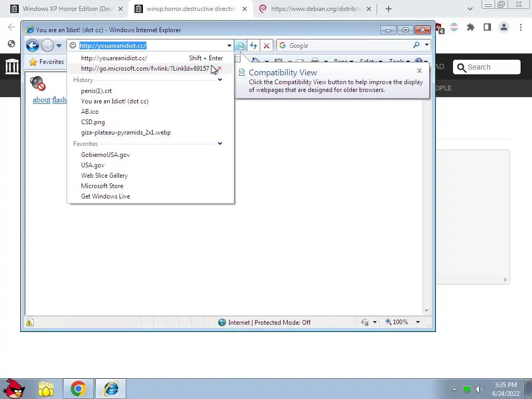This screenshot has height=399, width=532.
Task: Go back in Internet Explorer
Action: click(x=33, y=46)
